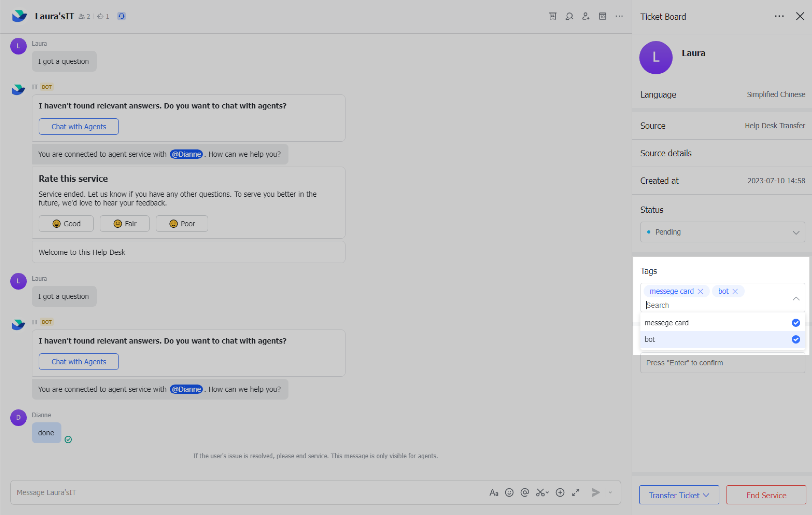812x515 pixels.
Task: Click the Message Laura'sIT input field
Action: coord(236,492)
